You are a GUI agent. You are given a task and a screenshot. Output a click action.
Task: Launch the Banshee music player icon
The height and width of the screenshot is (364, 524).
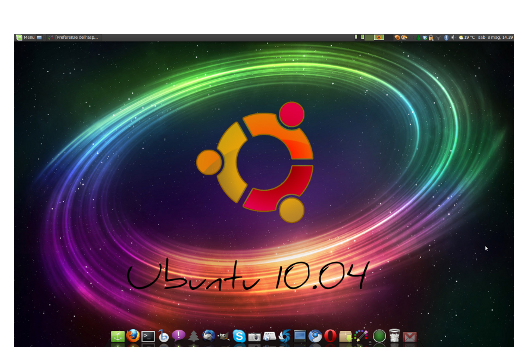point(163,336)
